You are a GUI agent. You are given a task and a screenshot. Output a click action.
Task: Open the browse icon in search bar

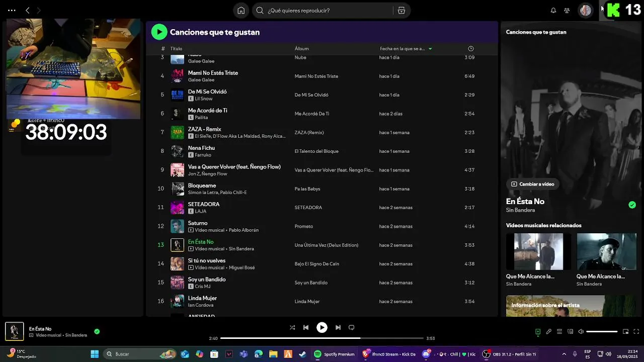pos(401,11)
